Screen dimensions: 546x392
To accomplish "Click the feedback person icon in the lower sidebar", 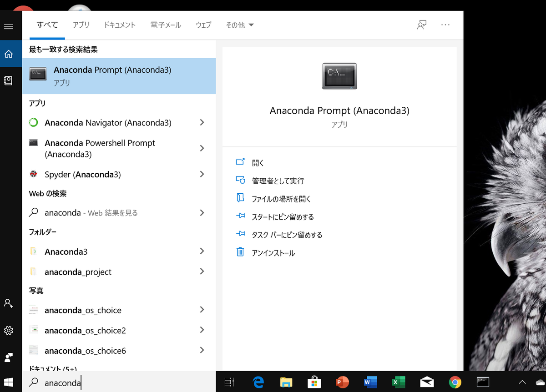I will (8, 357).
